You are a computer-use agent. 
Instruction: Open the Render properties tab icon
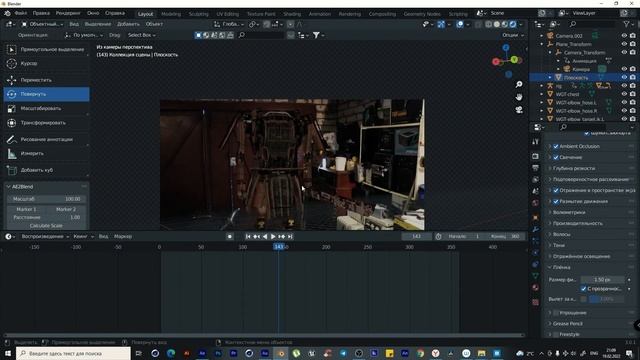coord(536,156)
